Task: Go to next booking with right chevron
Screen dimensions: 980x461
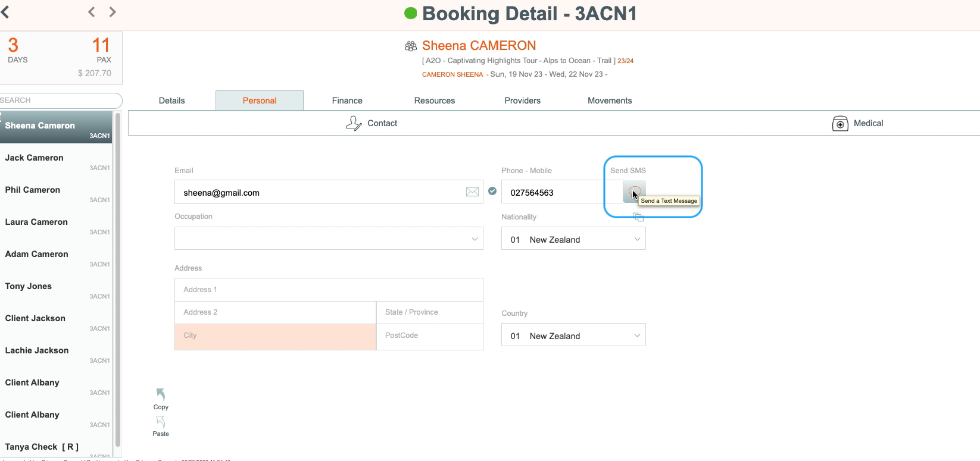Action: (x=113, y=12)
